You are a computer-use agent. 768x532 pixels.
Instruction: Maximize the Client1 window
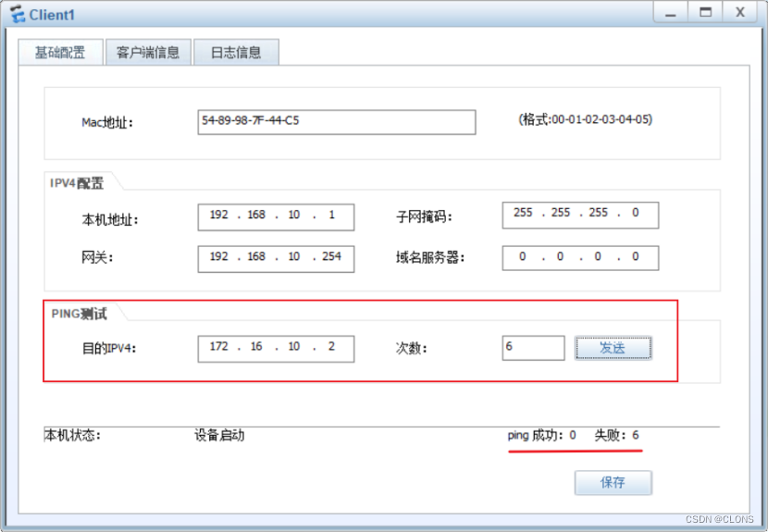click(705, 12)
